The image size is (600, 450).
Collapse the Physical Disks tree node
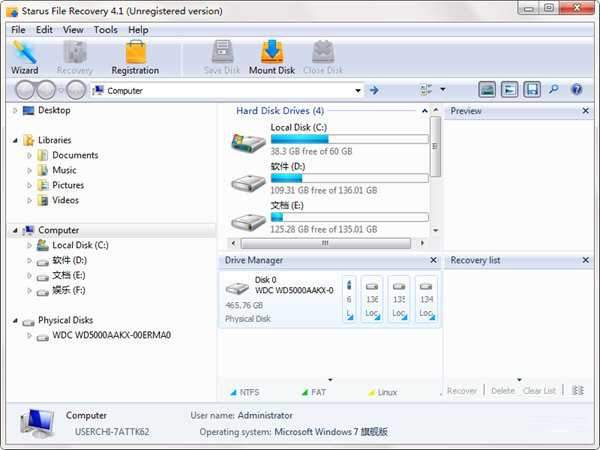15,320
